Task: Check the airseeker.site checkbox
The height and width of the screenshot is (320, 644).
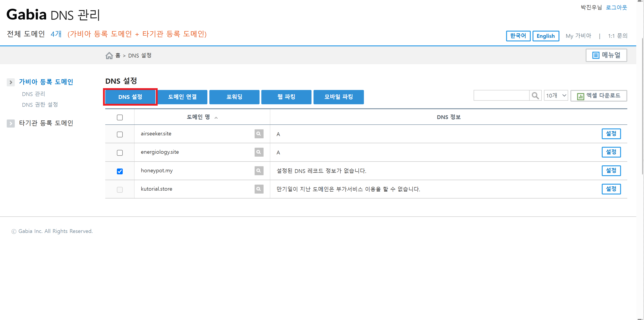Action: pos(120,134)
